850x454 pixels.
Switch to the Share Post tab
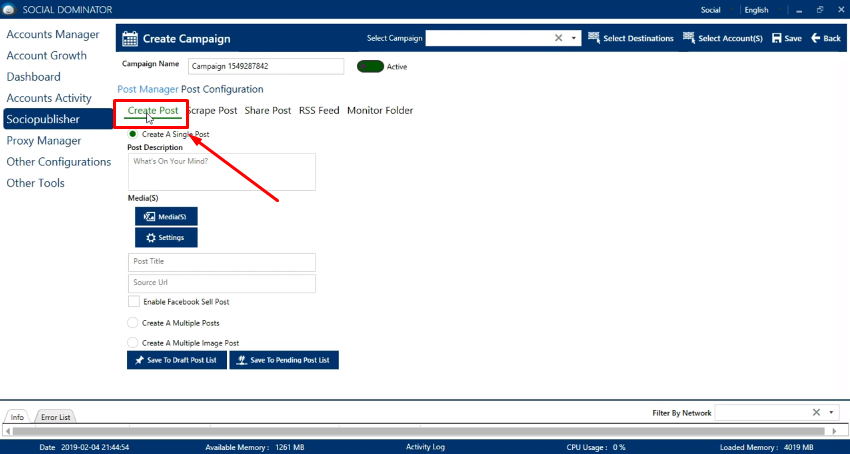[x=268, y=111]
